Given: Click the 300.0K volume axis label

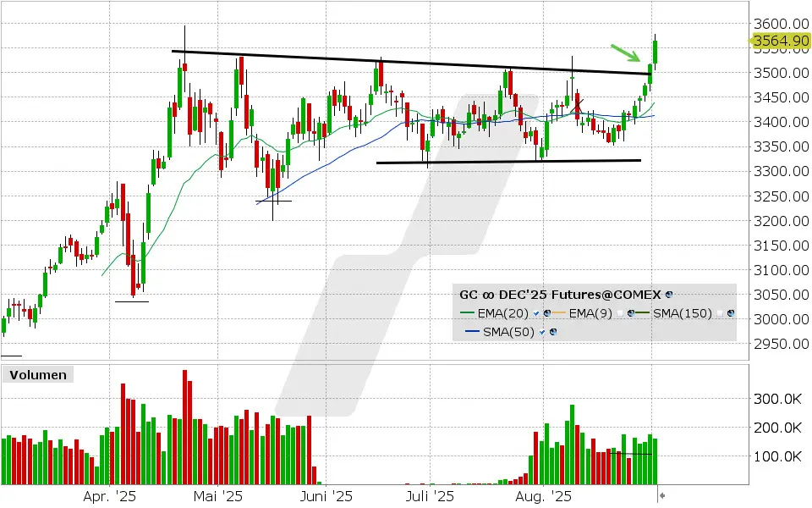Looking at the screenshot, I should click(x=776, y=399).
